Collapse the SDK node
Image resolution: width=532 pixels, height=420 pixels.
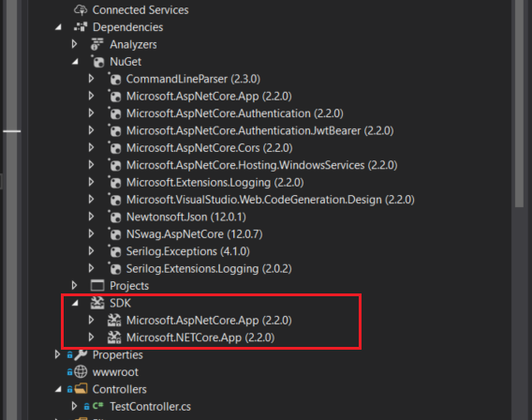click(x=75, y=303)
